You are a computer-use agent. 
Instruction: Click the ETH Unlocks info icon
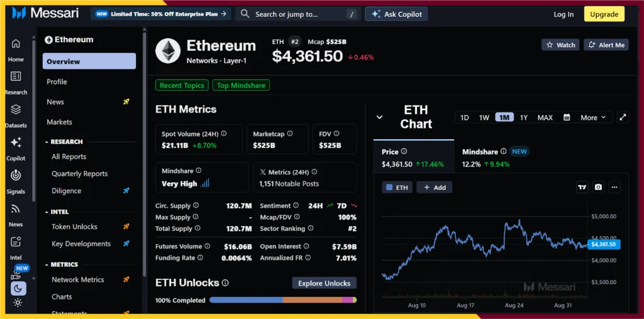tap(225, 283)
